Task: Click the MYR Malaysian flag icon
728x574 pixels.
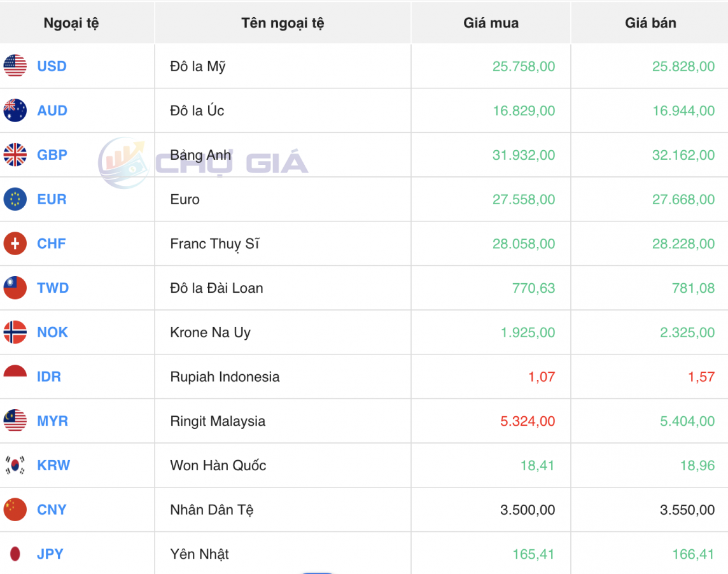Action: (x=14, y=421)
